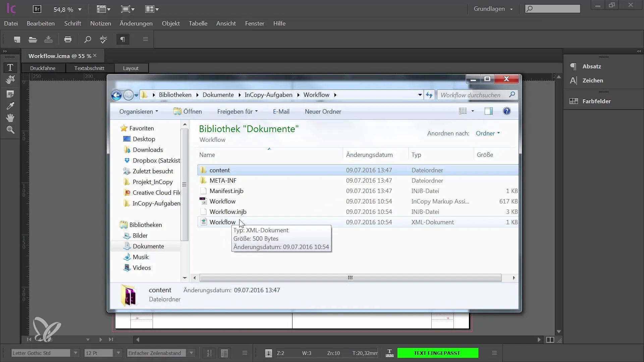Open the Fenster menu
Screen dimensions: 644x362
click(254, 23)
